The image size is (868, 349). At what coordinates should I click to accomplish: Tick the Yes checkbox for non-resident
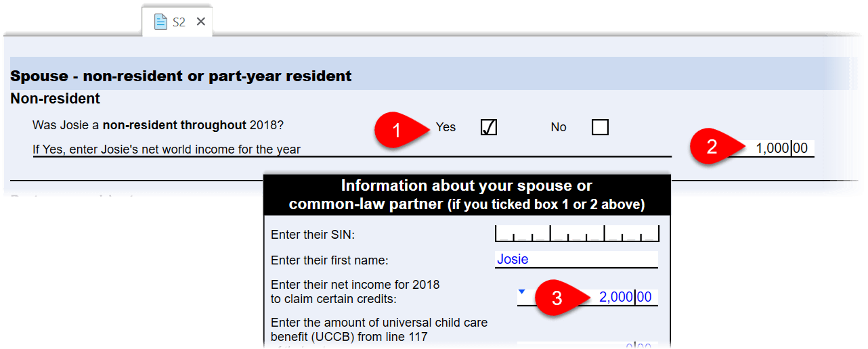[489, 127]
